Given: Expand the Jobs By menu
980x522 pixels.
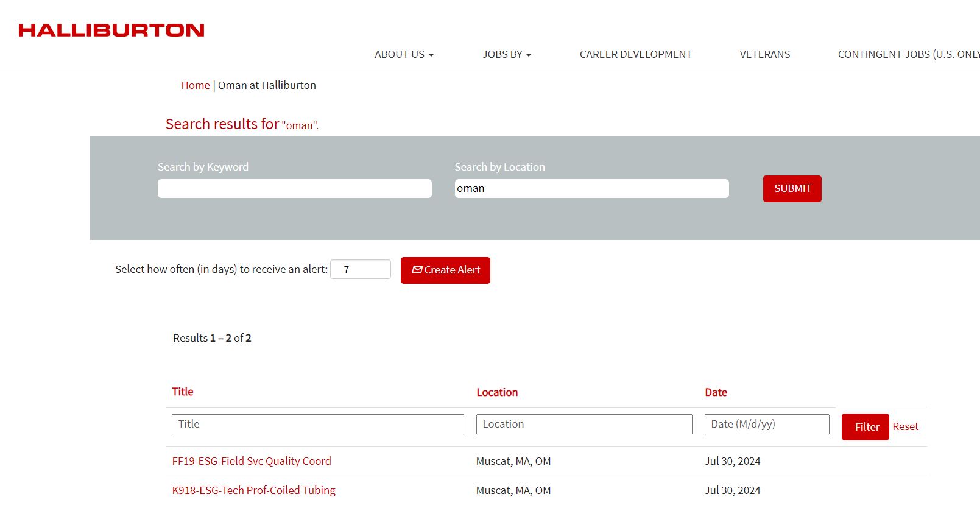Looking at the screenshot, I should point(507,54).
